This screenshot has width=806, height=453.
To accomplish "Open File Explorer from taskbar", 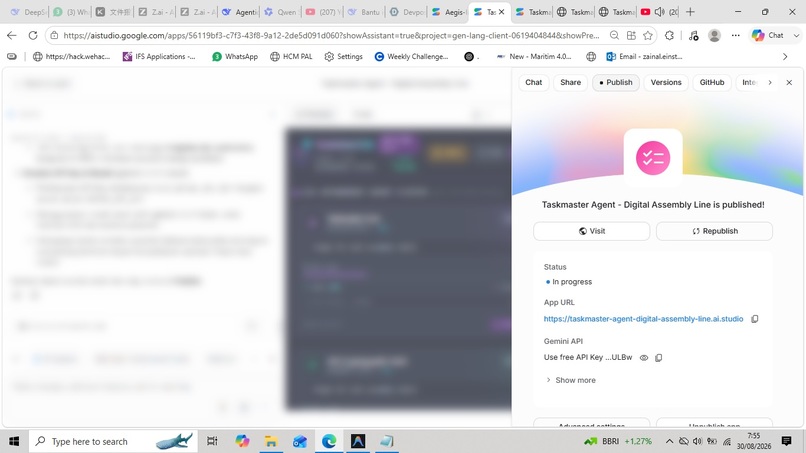I will 271,441.
